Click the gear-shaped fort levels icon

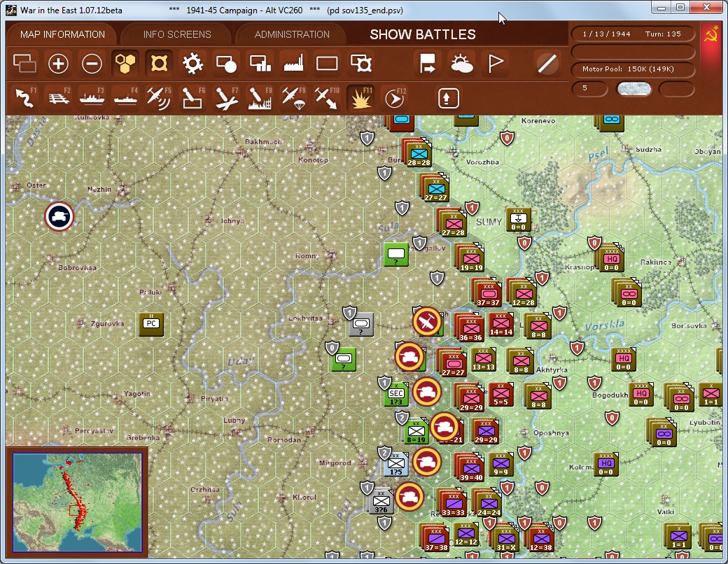[x=192, y=64]
